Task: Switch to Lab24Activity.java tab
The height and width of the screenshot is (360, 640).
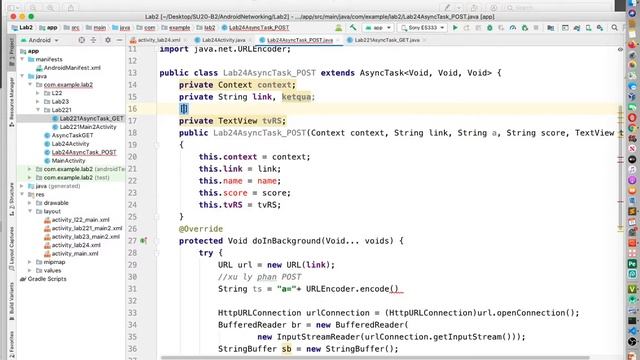Action: [x=223, y=40]
